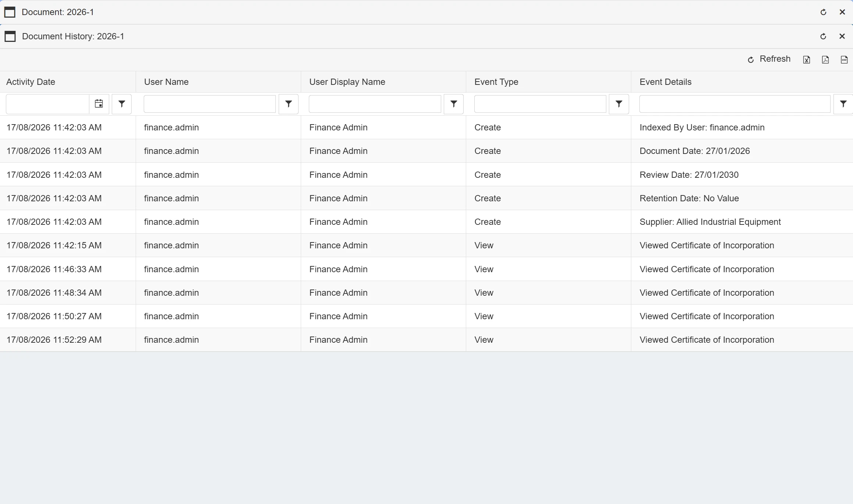Click the Refresh button in the history toolbar
Screen dimensions: 853x504
pyautogui.click(x=769, y=59)
